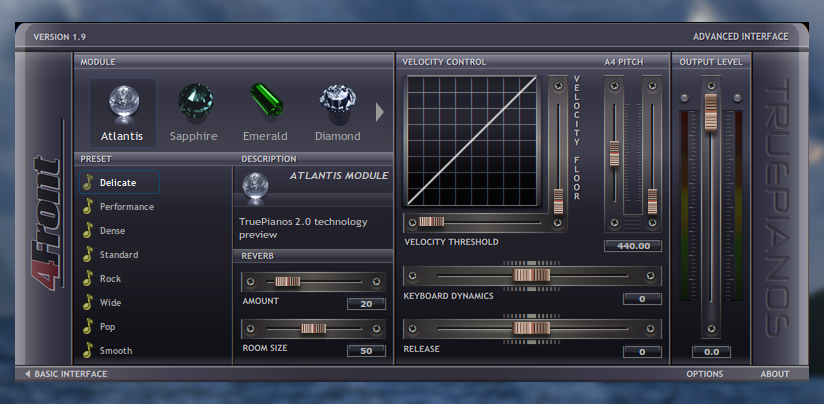This screenshot has height=404, width=824.
Task: Click the Room Size slider handle
Action: tap(313, 328)
